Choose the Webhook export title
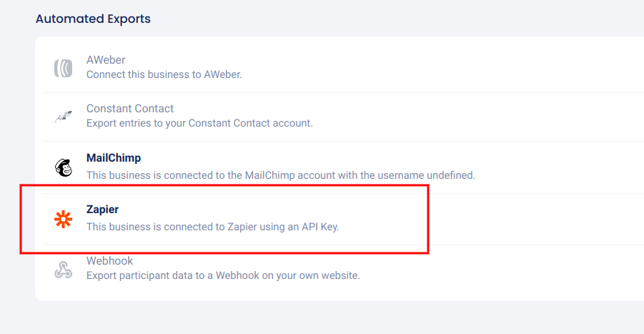The width and height of the screenshot is (644, 334). tap(109, 261)
